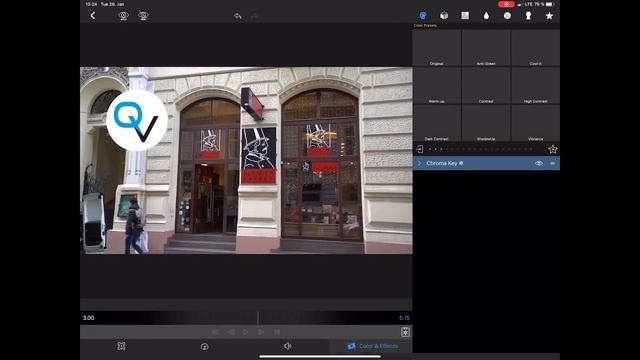Click the clip end time 5.15
The image size is (640, 360).
coord(404,318)
